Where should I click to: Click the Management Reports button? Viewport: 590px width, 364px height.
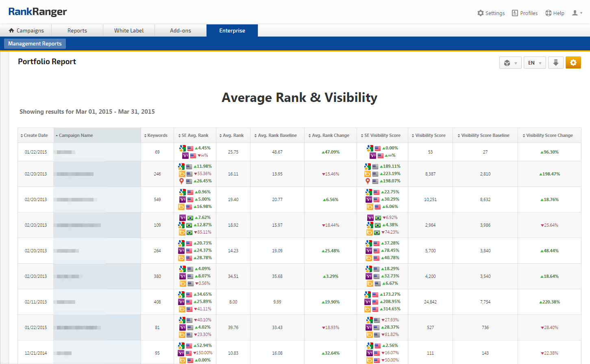(35, 43)
